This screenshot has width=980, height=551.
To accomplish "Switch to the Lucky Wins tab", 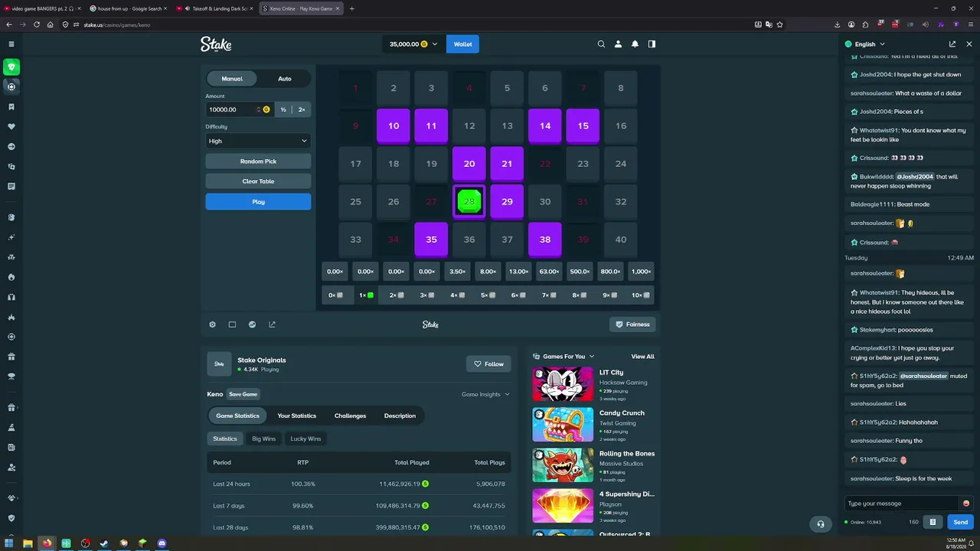I will [x=305, y=439].
